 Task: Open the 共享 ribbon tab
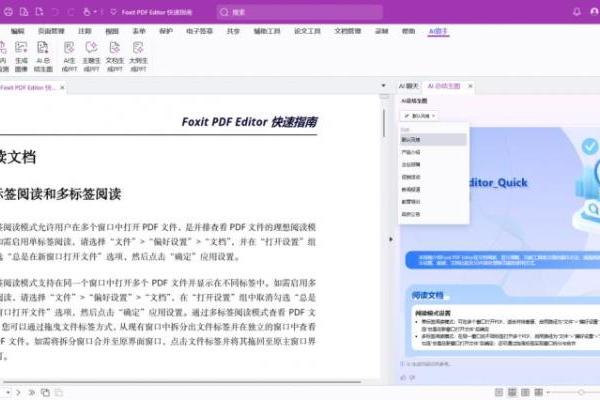(x=233, y=31)
